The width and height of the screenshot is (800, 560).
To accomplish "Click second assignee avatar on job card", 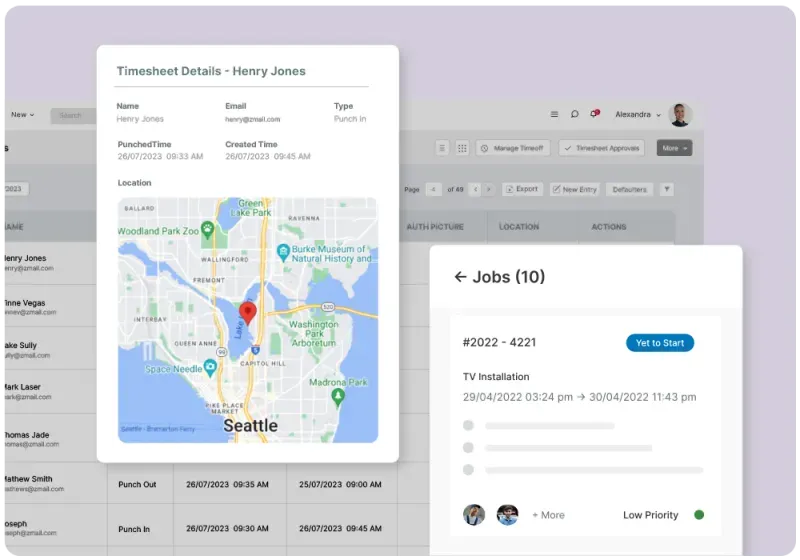I will tap(507, 515).
